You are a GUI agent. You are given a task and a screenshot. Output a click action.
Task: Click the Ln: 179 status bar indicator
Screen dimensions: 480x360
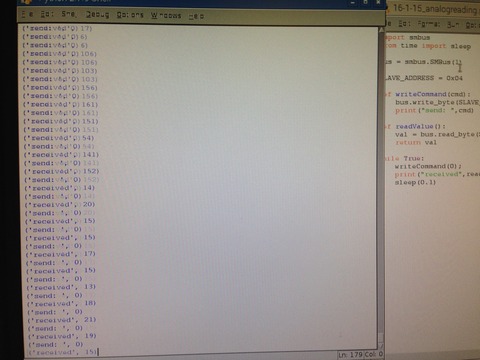(350, 355)
